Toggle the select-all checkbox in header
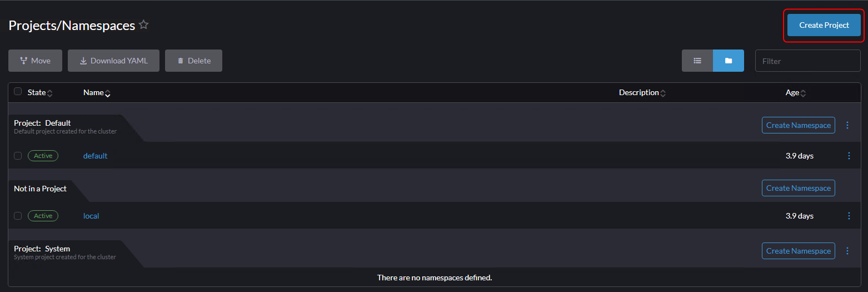Viewport: 868px width, 292px height. [x=18, y=92]
